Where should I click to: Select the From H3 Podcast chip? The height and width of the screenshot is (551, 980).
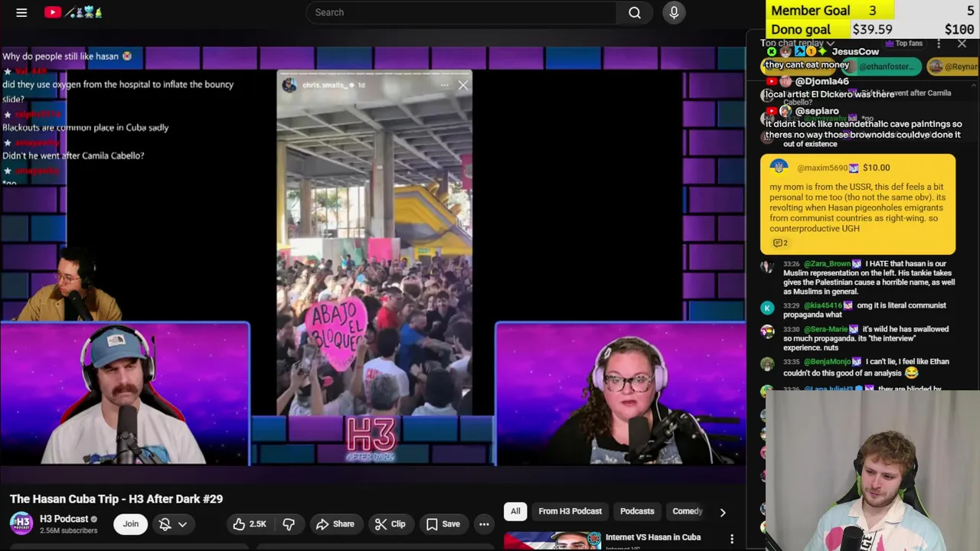[x=570, y=511]
